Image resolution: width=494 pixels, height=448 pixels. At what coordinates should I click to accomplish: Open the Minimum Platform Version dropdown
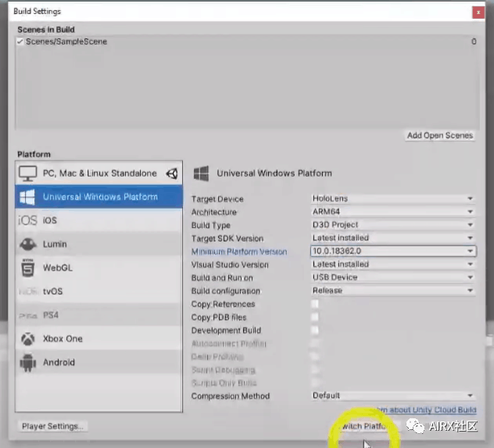tap(393, 251)
